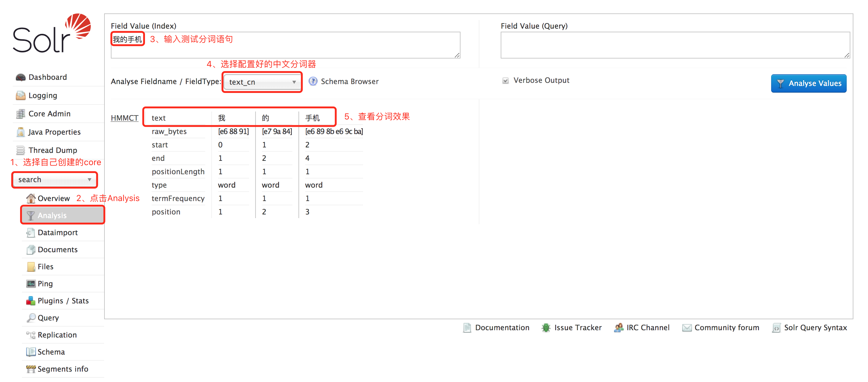Click the Files folder icon
Viewport: 868px width, 382px height.
pos(31,267)
